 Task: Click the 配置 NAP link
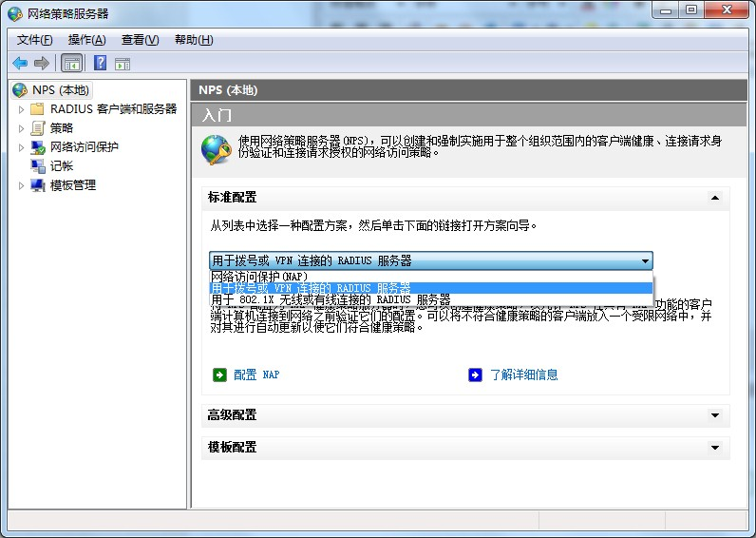[256, 375]
